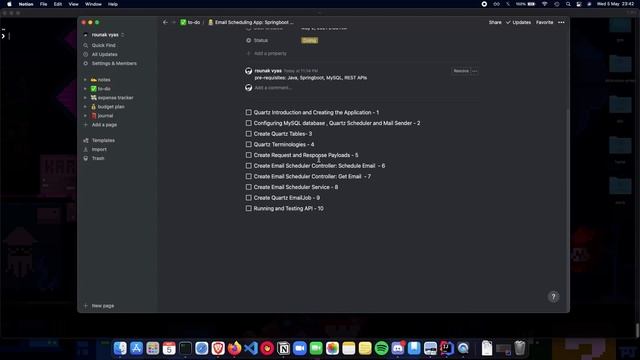
Task: Tick Create Quartz Tables checkbox
Action: tap(249, 133)
